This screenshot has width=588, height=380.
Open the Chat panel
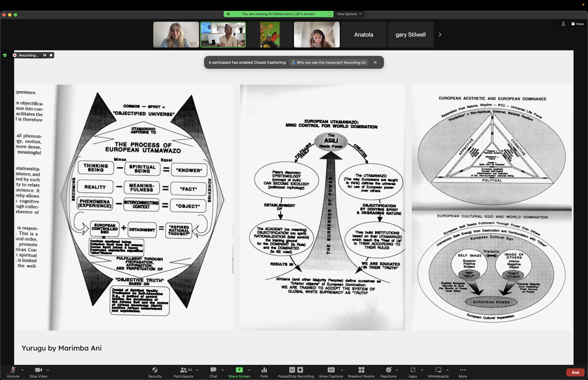pos(213,372)
